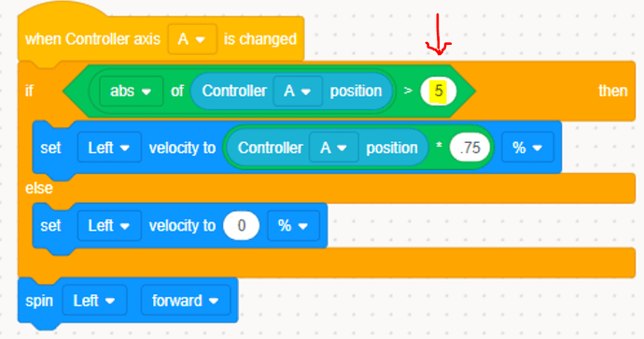Select the multiply operator symbol
This screenshot has width=644, height=339.
(439, 147)
